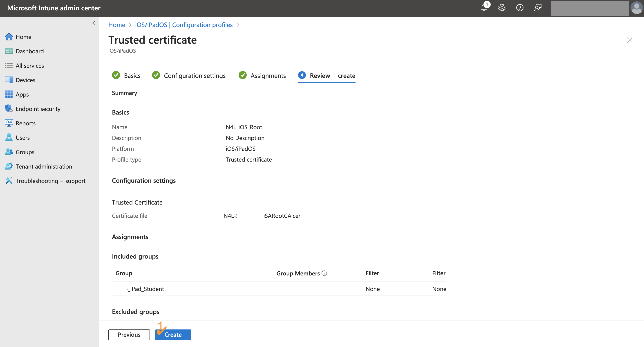Open the help icon in top bar
This screenshot has height=347, width=644.
[520, 8]
